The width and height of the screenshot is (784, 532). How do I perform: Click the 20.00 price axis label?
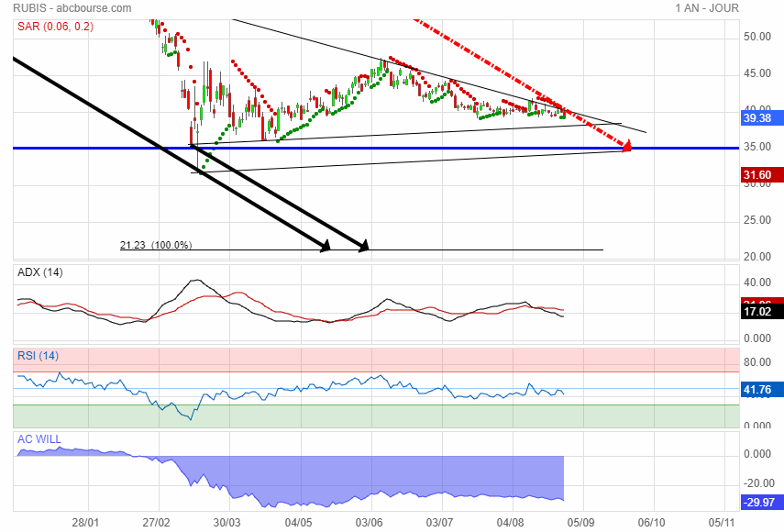coord(757,257)
